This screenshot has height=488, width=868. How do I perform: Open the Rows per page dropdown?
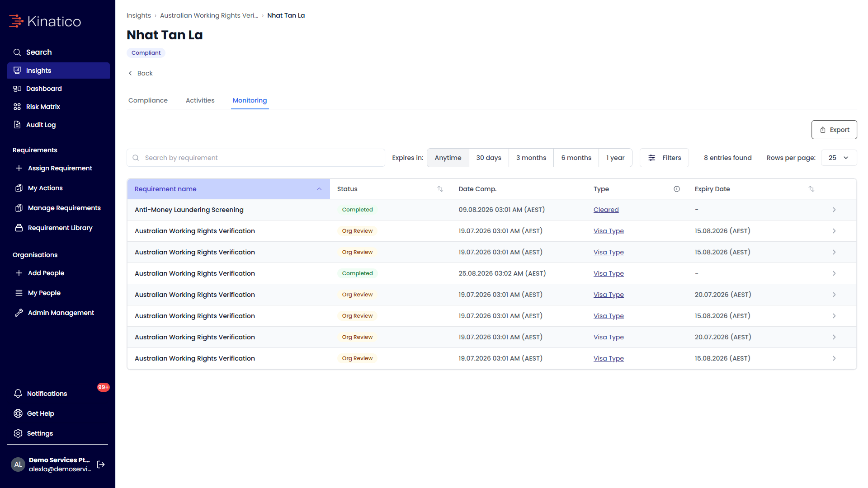tap(839, 158)
